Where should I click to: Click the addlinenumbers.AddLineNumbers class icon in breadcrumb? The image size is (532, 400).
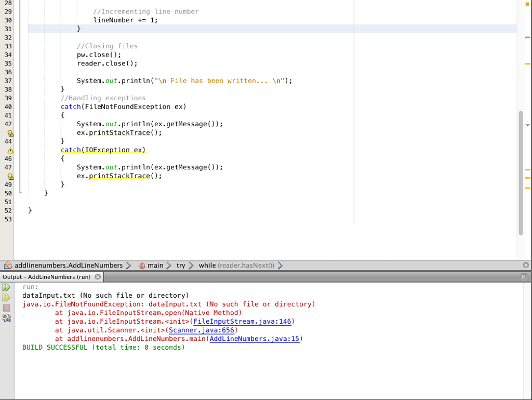[x=8, y=265]
